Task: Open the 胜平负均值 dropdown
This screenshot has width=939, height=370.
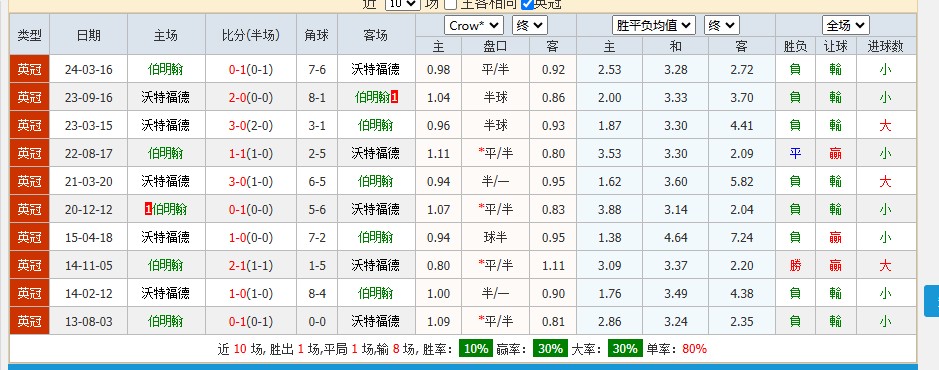Action: pyautogui.click(x=654, y=25)
